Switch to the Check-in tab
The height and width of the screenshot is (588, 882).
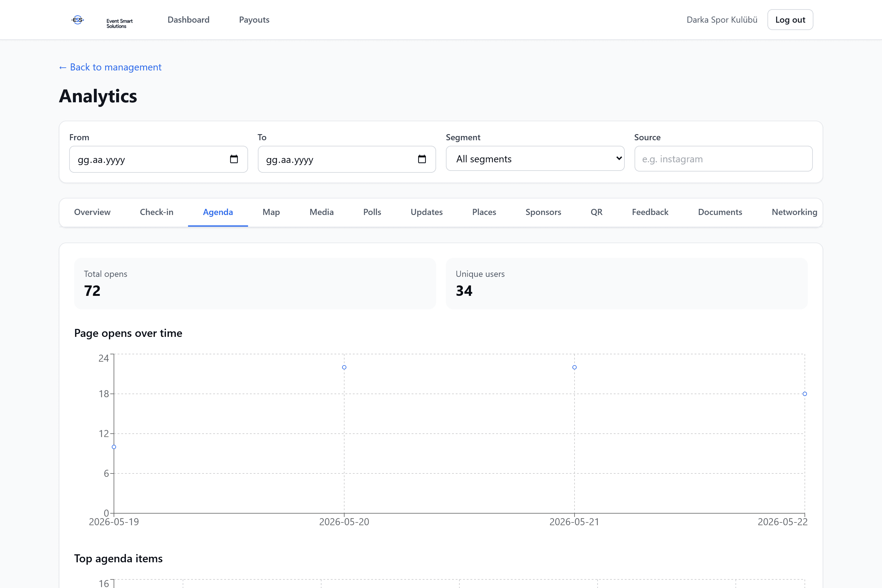(x=157, y=212)
